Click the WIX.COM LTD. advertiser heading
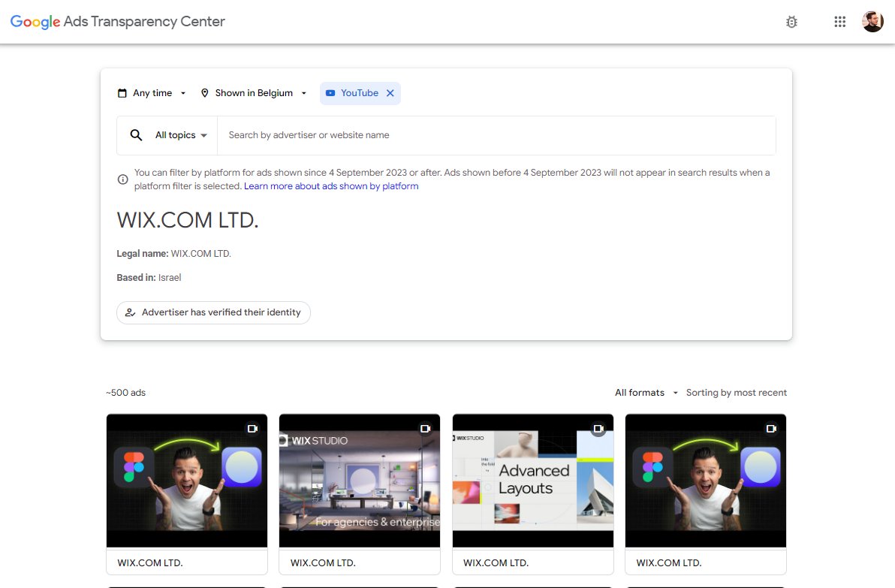This screenshot has width=895, height=588. (188, 220)
